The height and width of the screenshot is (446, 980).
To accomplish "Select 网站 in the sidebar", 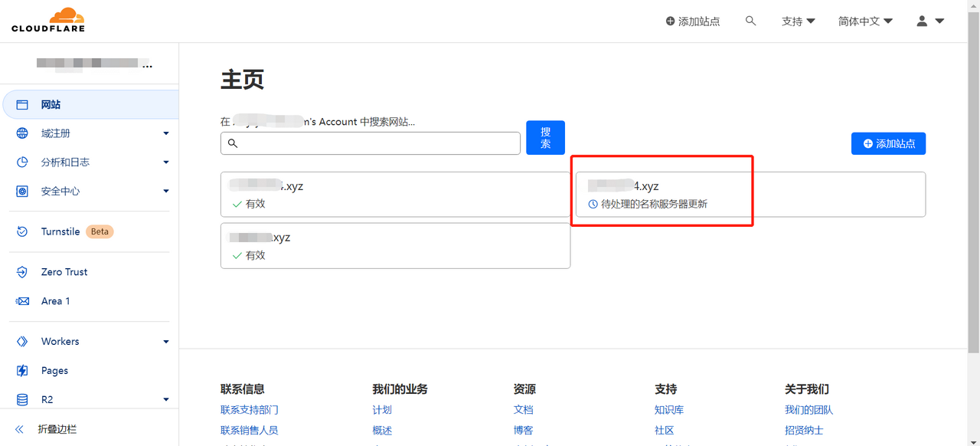I will tap(51, 105).
